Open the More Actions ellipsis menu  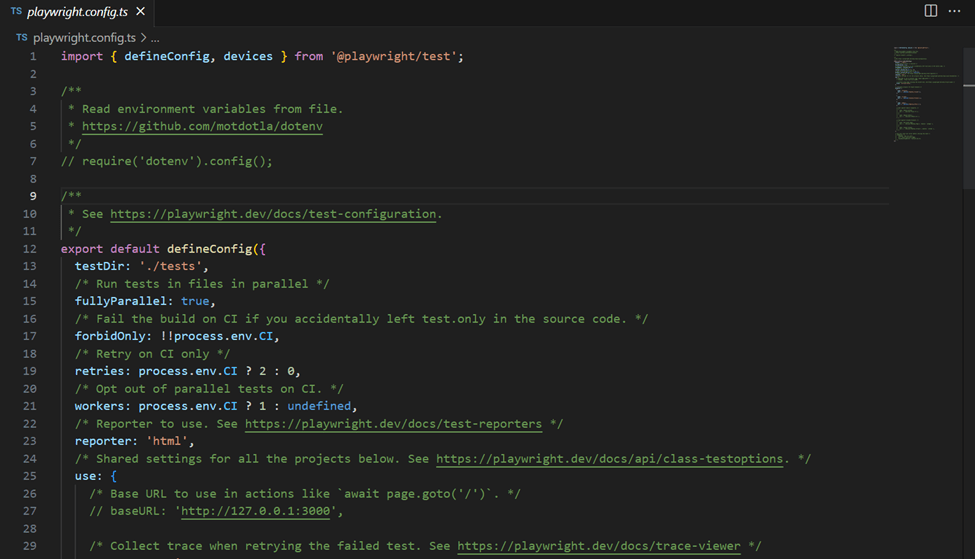[954, 11]
